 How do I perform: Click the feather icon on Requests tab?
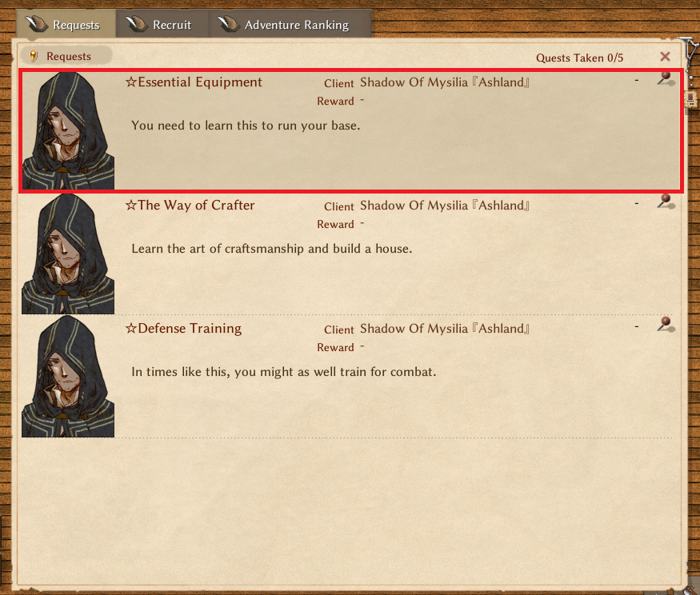coord(37,24)
